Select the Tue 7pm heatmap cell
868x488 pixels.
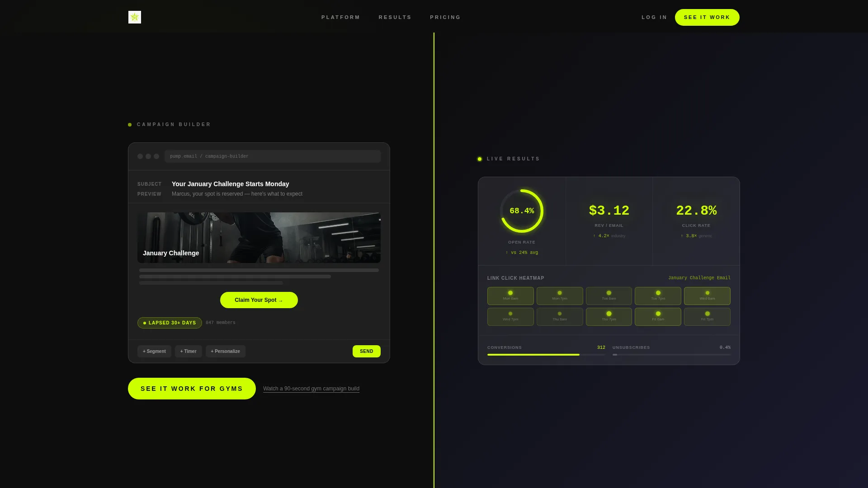pos(658,296)
